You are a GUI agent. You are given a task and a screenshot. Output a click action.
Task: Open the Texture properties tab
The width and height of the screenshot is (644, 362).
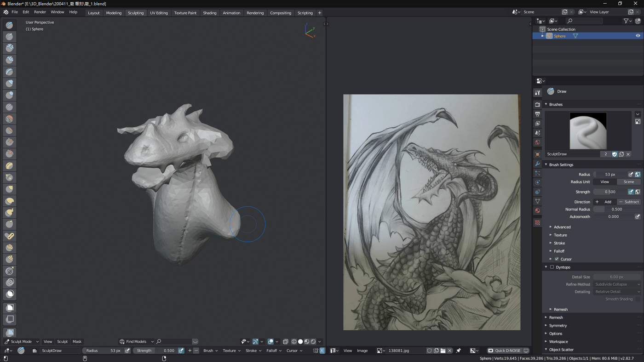click(x=537, y=222)
